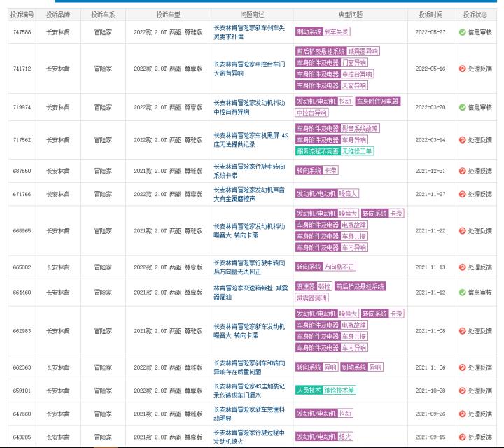The width and height of the screenshot is (504, 448).
Task: Click the 问题简述 column header
Action: tap(252, 15)
